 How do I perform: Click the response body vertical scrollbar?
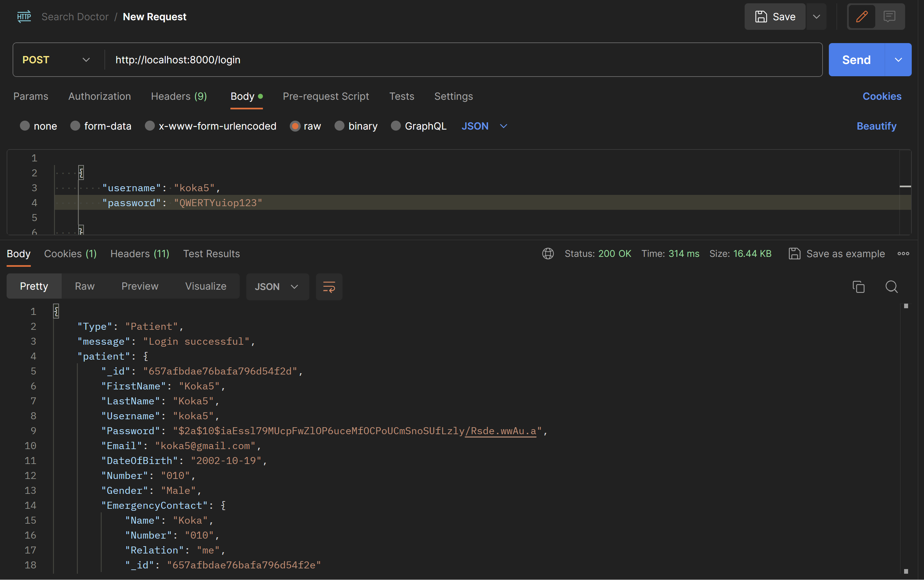pos(906,438)
